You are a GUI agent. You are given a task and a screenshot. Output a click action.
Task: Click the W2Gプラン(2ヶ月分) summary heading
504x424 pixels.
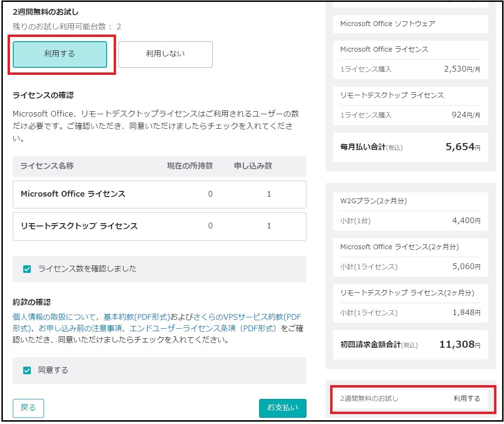click(373, 201)
